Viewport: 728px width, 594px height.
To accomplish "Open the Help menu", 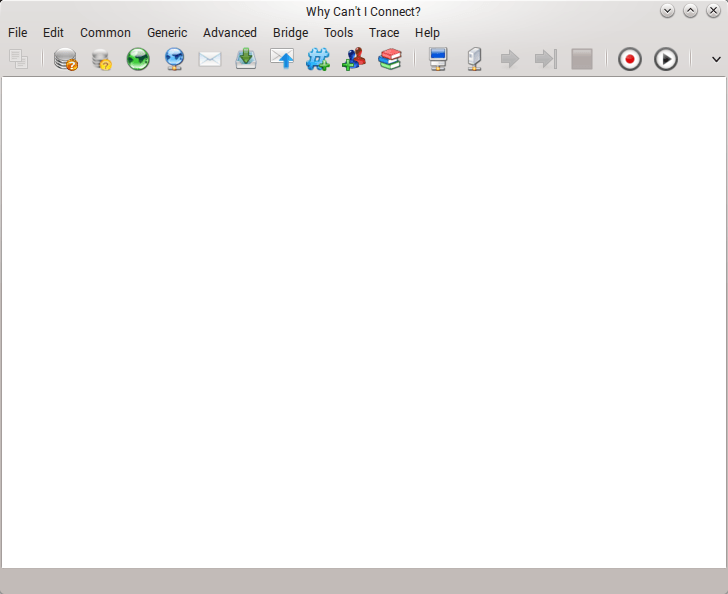I will (427, 33).
